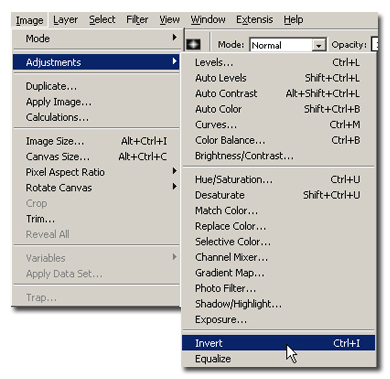Apply Desaturate to image
Viewport: 390px width, 379px height.
pos(278,195)
